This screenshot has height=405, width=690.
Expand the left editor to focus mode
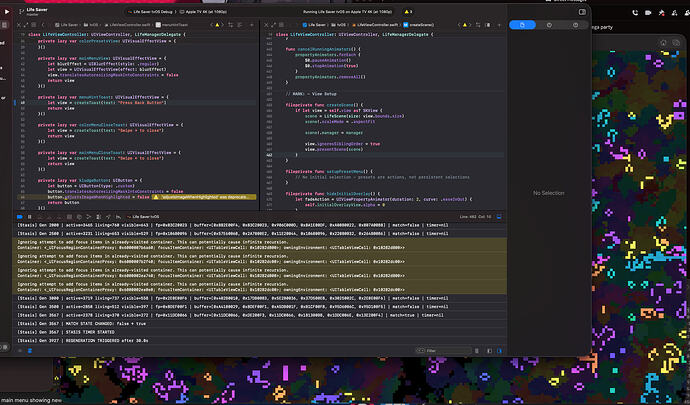26,25
